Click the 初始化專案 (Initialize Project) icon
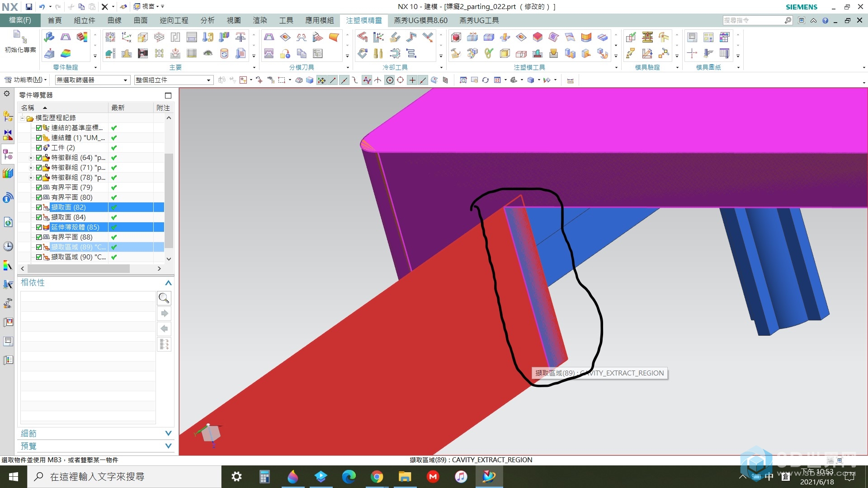 point(20,42)
